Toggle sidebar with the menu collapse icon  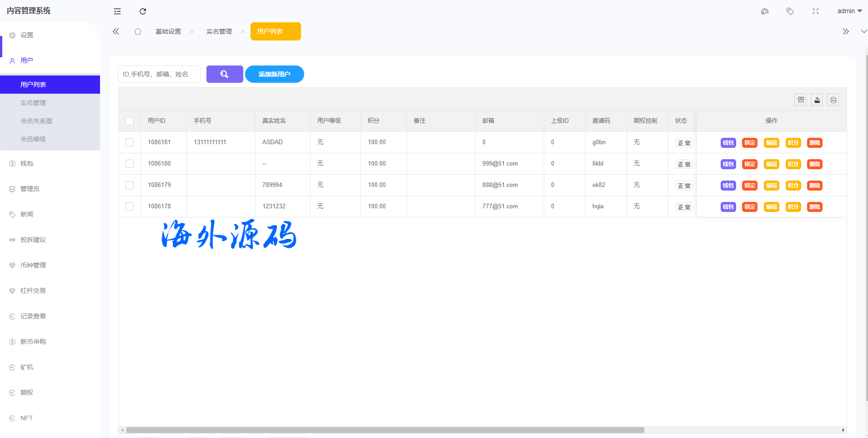(x=117, y=11)
